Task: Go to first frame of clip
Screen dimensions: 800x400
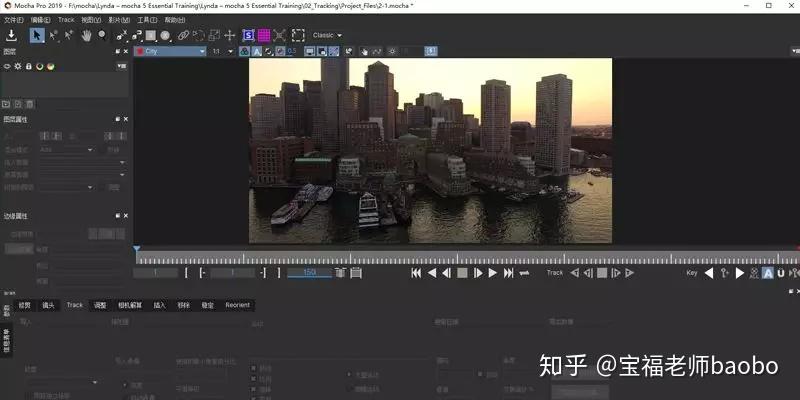Action: (x=416, y=273)
